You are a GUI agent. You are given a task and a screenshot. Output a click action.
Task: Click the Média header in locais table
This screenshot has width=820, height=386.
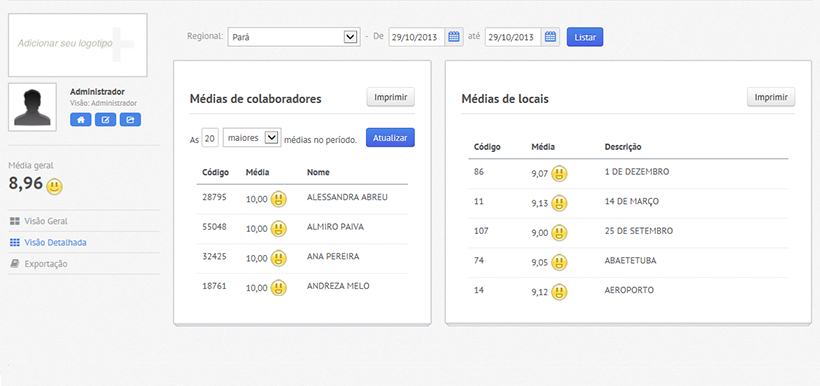point(543,147)
